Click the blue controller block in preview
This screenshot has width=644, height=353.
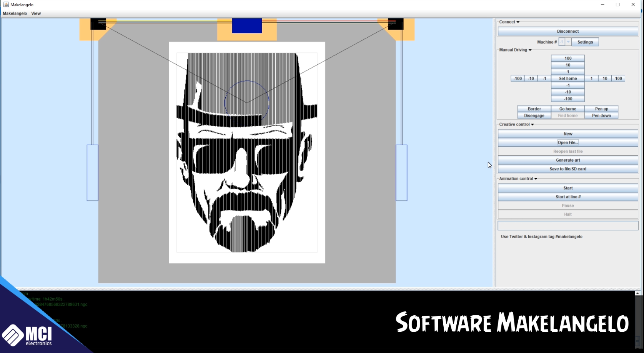coord(247,25)
